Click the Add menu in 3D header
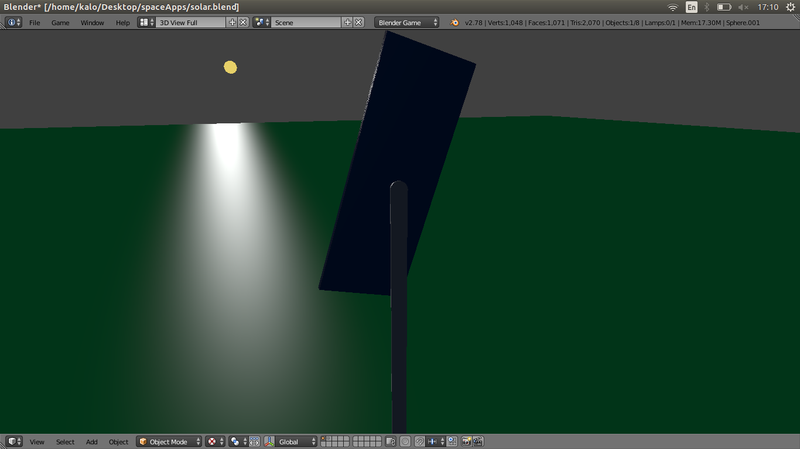This screenshot has height=449, width=800. pyautogui.click(x=92, y=441)
